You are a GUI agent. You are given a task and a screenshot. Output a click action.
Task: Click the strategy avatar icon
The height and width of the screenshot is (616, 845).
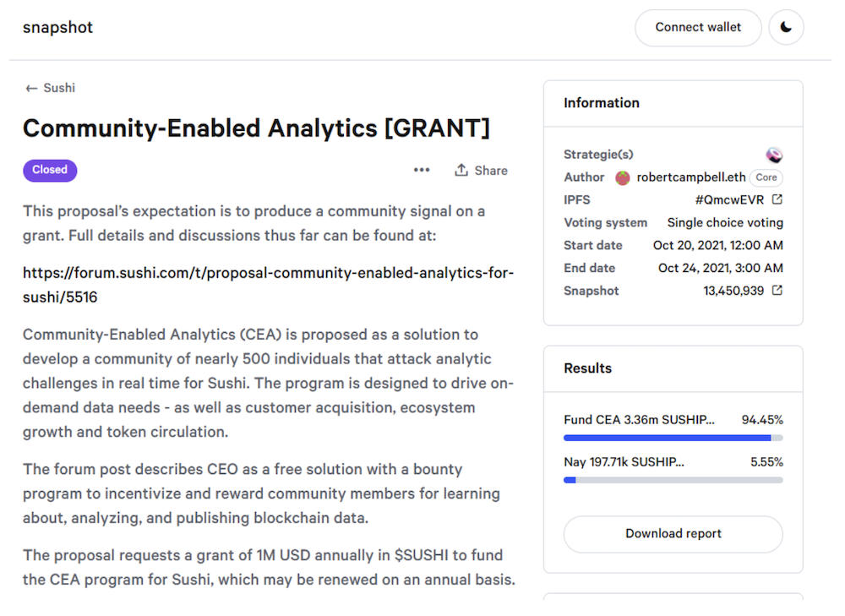tap(774, 155)
